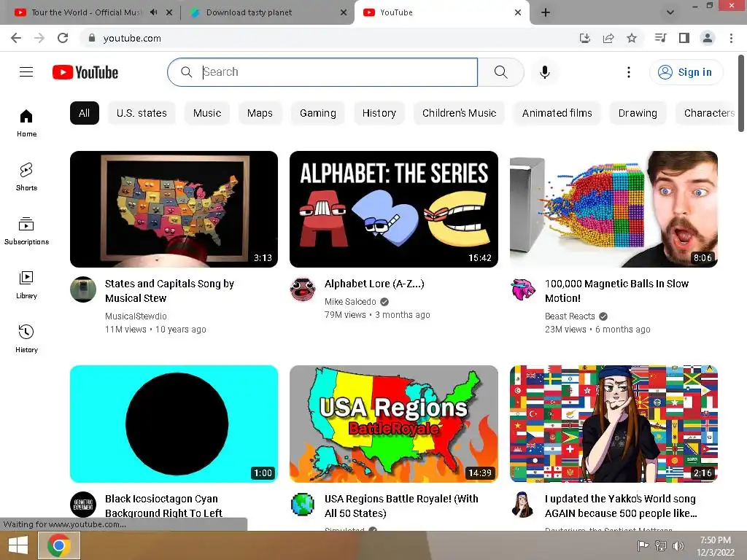This screenshot has height=560, width=747.
Task: Open Subscriptions in sidebar
Action: click(26, 230)
